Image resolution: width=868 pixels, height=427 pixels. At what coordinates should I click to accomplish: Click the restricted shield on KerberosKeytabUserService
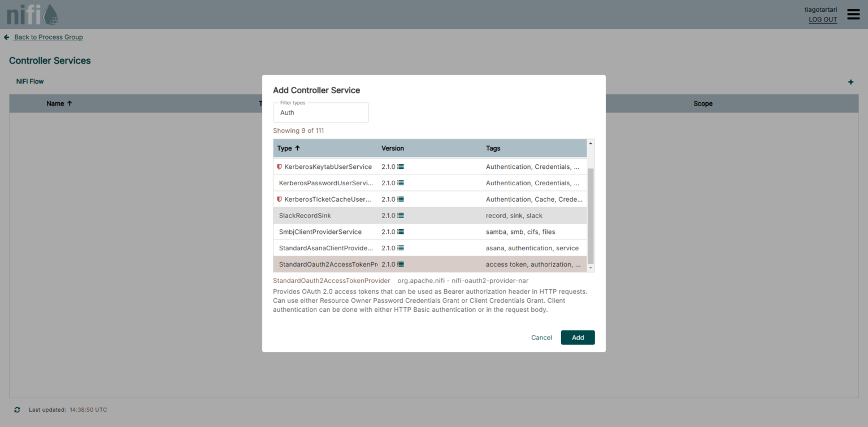pos(279,166)
